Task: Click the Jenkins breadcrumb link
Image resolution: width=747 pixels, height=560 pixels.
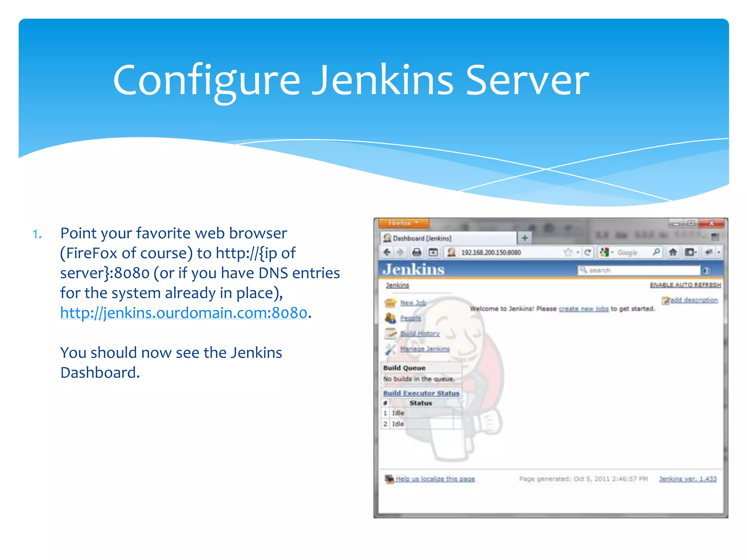Action: pyautogui.click(x=398, y=285)
